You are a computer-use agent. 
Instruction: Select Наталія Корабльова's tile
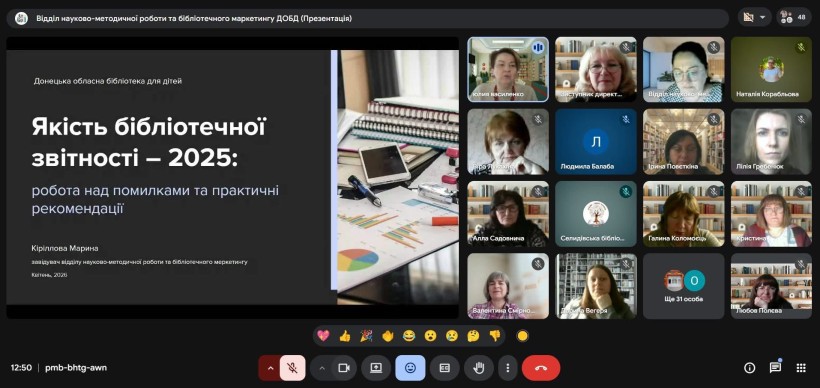pos(771,69)
